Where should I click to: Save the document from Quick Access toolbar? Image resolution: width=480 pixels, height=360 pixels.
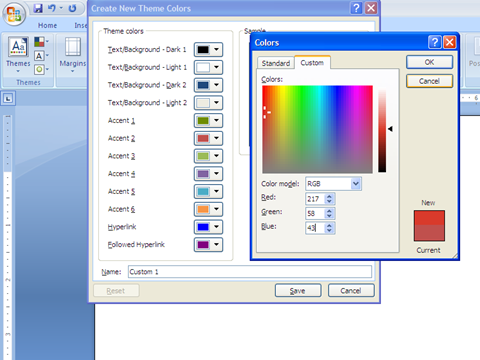[38, 8]
